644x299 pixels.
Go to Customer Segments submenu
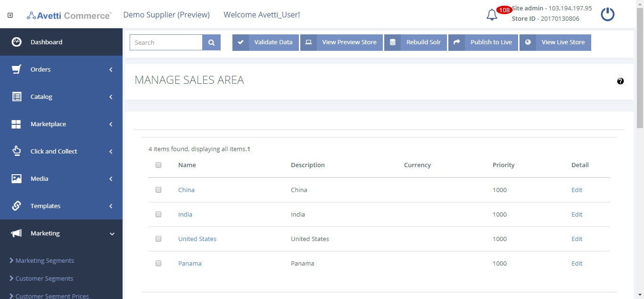pyautogui.click(x=44, y=278)
